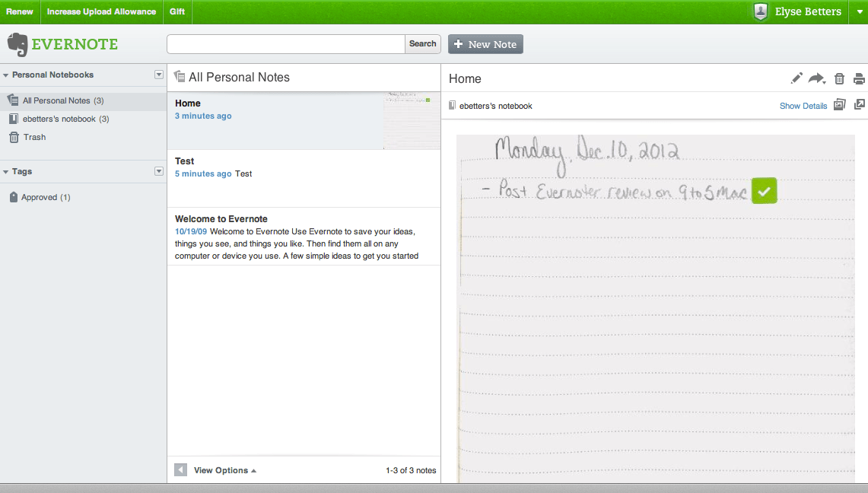The width and height of the screenshot is (868, 493).
Task: Create a note with the New Note button
Action: point(485,43)
